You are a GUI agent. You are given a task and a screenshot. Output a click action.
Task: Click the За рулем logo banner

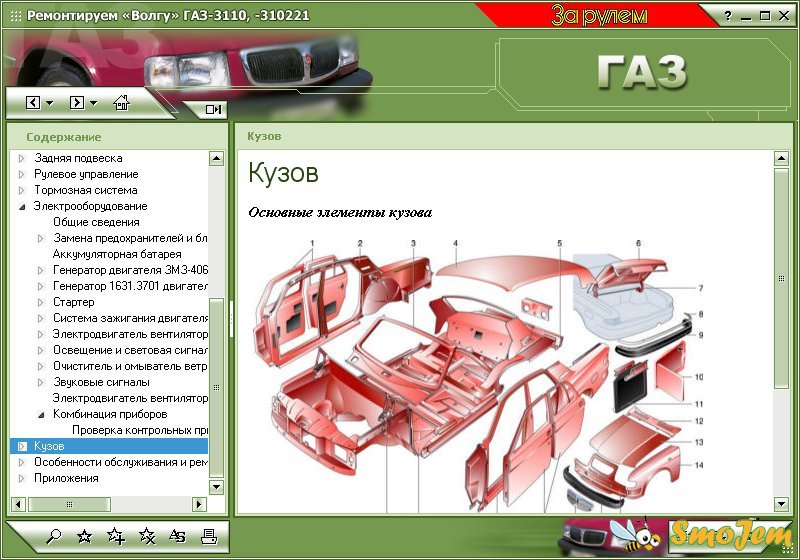599,16
